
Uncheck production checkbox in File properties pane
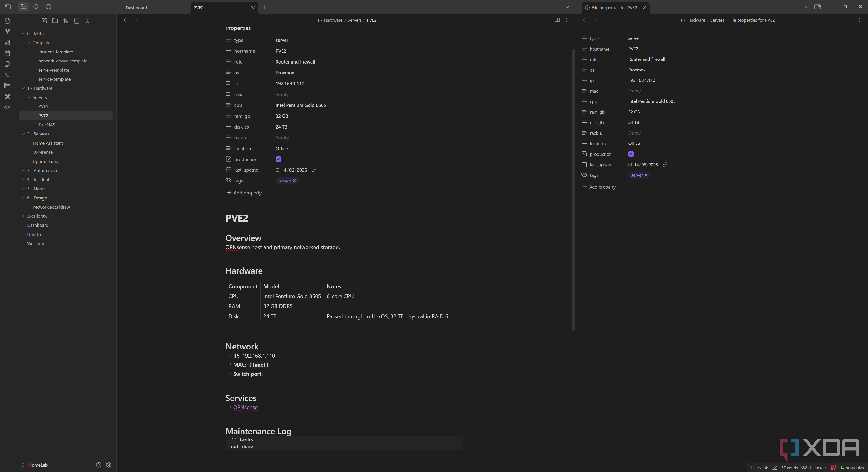[x=631, y=154]
